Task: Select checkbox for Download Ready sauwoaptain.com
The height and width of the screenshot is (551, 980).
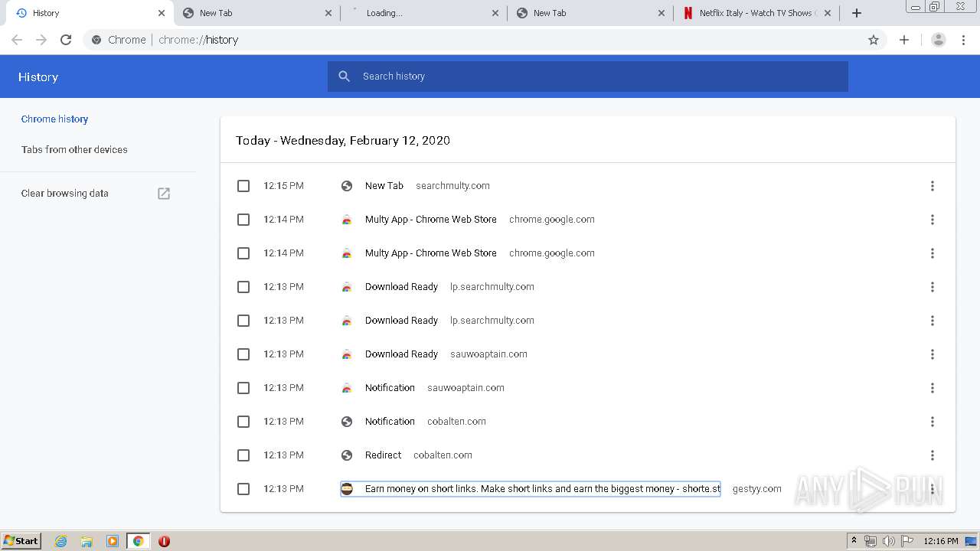Action: click(243, 354)
